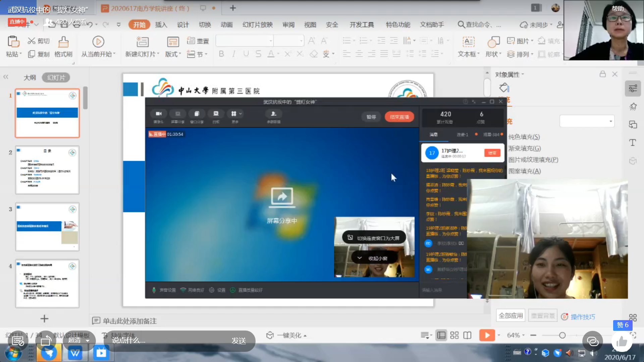Select the 渐变填充(G) fill option
The width and height of the screenshot is (644, 362).
coord(524,148)
